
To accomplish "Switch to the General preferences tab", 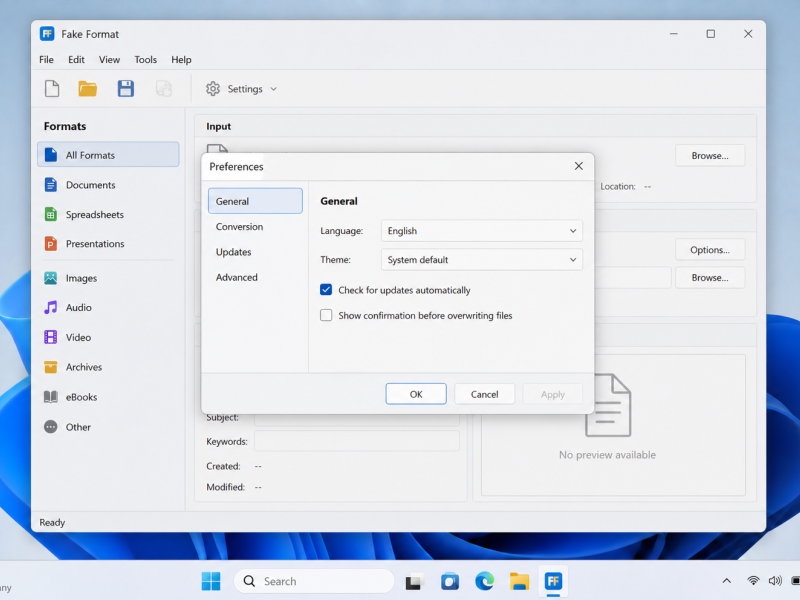I will (x=255, y=201).
